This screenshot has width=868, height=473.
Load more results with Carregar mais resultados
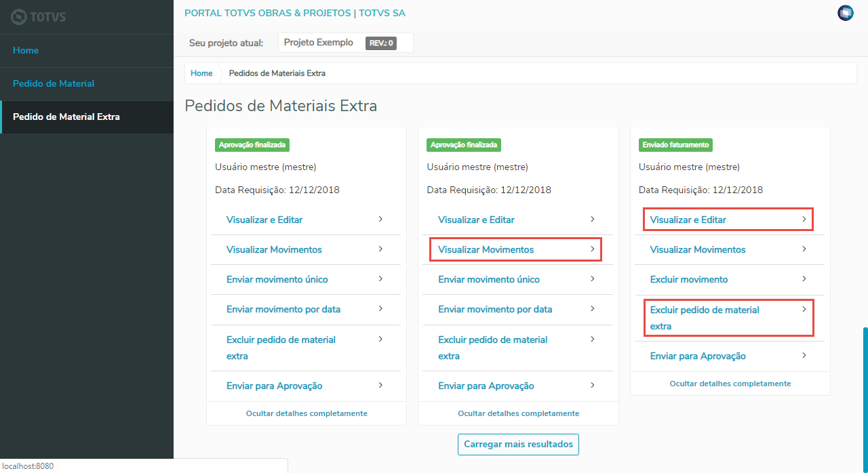(x=518, y=445)
